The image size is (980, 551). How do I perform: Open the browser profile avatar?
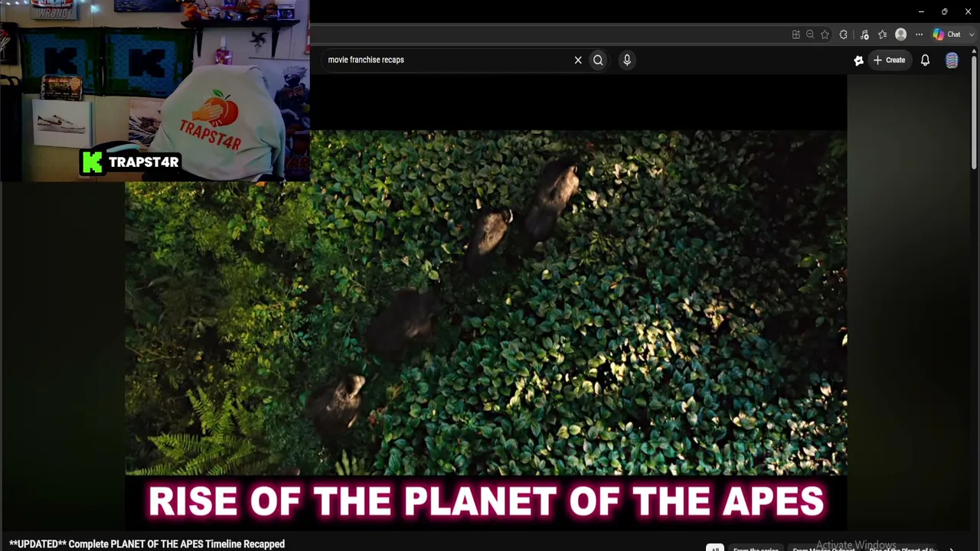901,34
